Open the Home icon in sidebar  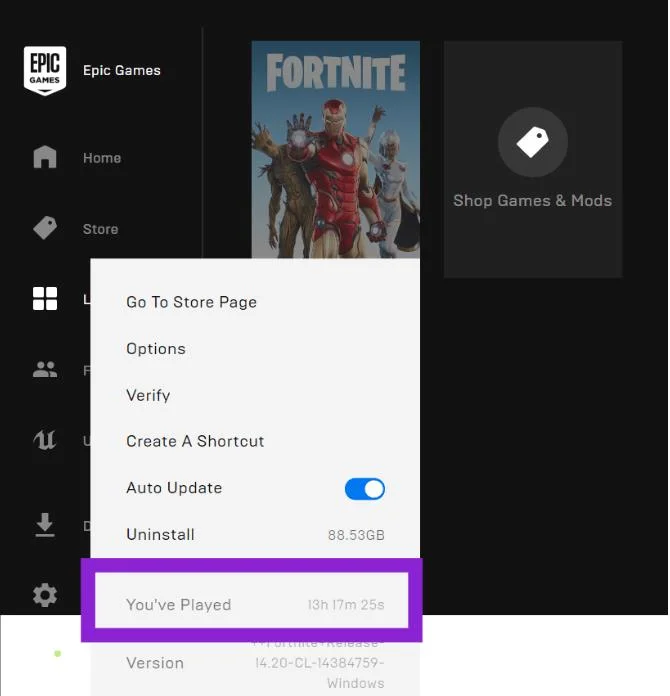[45, 157]
